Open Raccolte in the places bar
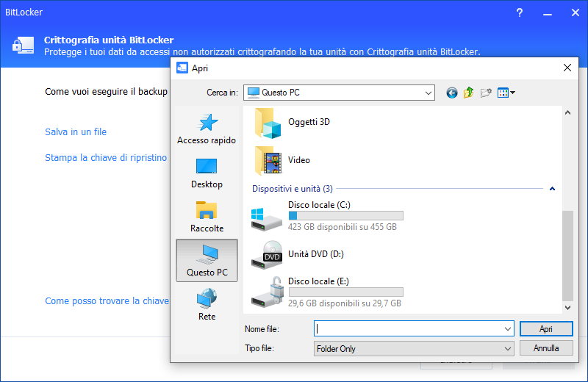Viewport: 588px width, 382px height. [207, 217]
